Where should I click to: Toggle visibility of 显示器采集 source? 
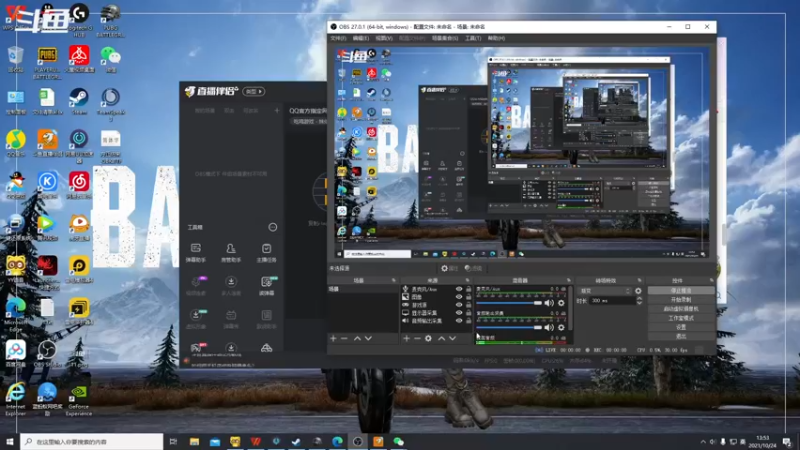[x=459, y=313]
